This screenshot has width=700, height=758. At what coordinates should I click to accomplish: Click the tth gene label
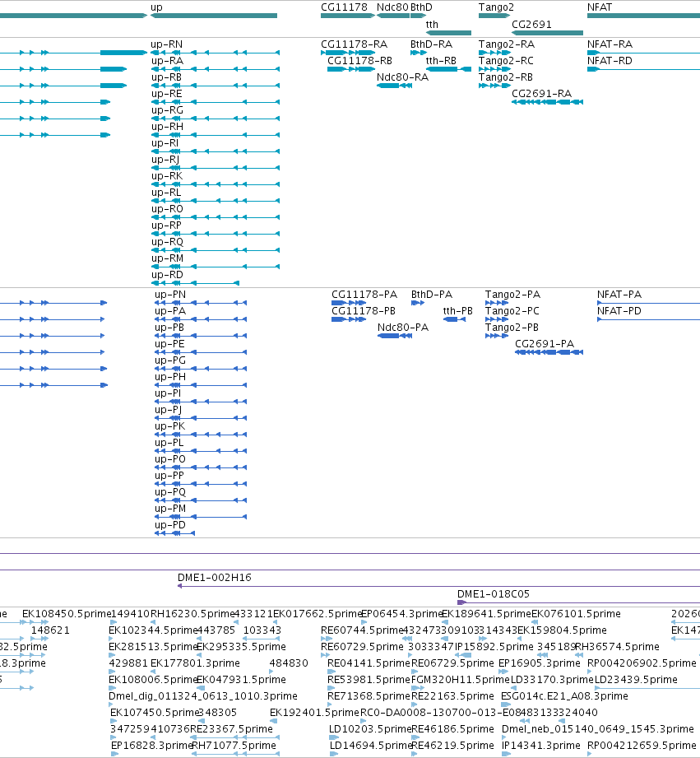click(432, 25)
